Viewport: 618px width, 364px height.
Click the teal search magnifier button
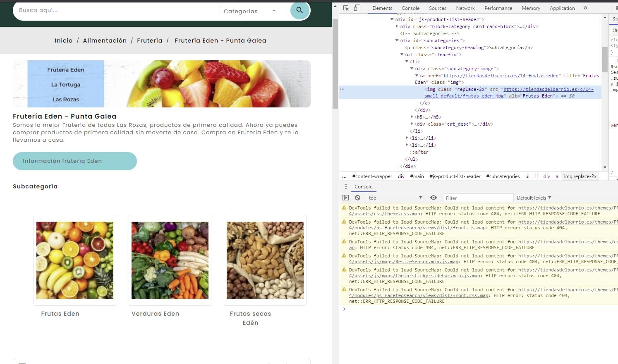pyautogui.click(x=299, y=10)
